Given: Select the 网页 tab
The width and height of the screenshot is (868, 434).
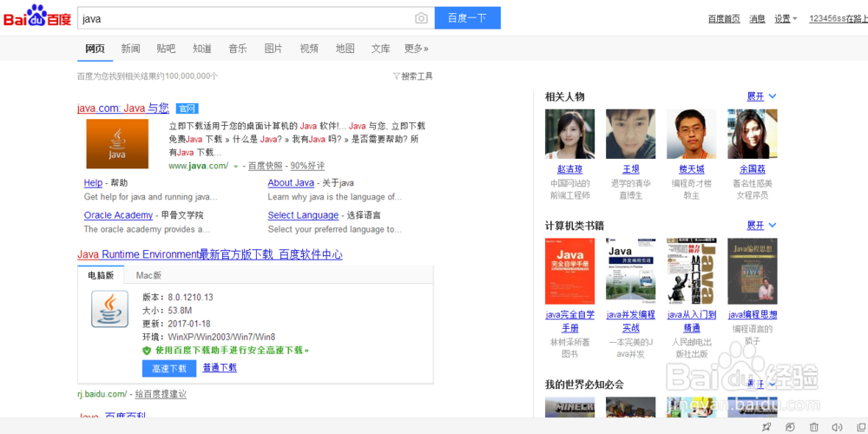Looking at the screenshot, I should tap(95, 49).
